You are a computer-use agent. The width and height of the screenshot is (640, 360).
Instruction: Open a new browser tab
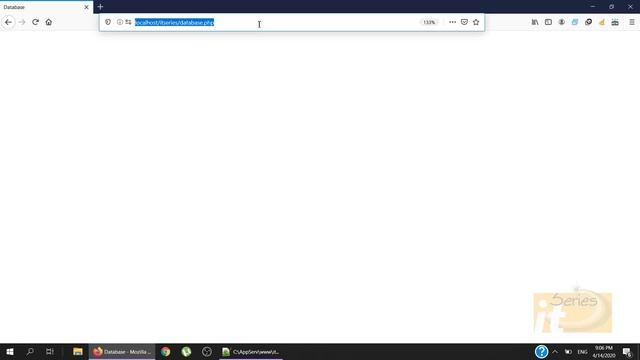click(x=100, y=7)
